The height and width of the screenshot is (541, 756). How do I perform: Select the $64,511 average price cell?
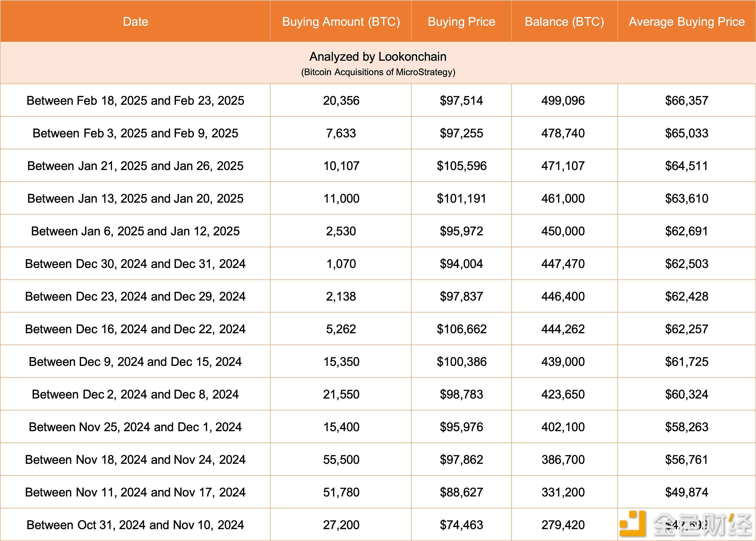click(x=686, y=165)
